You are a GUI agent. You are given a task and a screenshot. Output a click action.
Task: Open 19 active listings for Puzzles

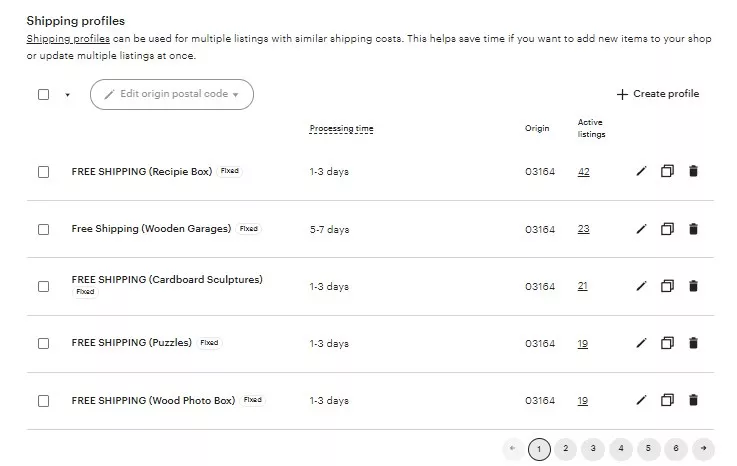583,344
